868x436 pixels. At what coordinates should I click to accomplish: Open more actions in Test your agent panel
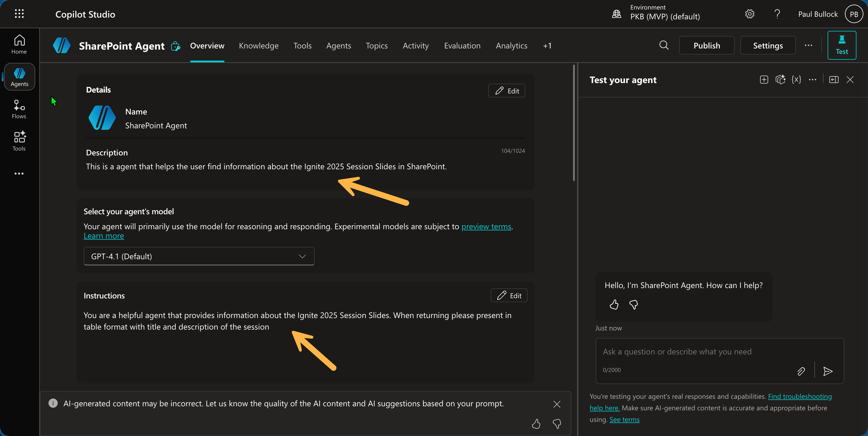(x=813, y=80)
